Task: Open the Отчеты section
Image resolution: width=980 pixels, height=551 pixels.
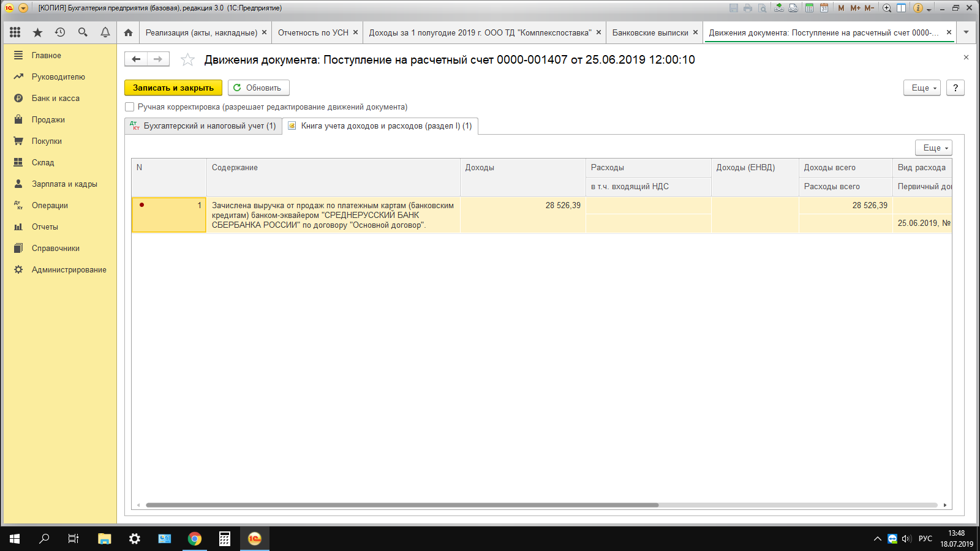Action: 45,227
